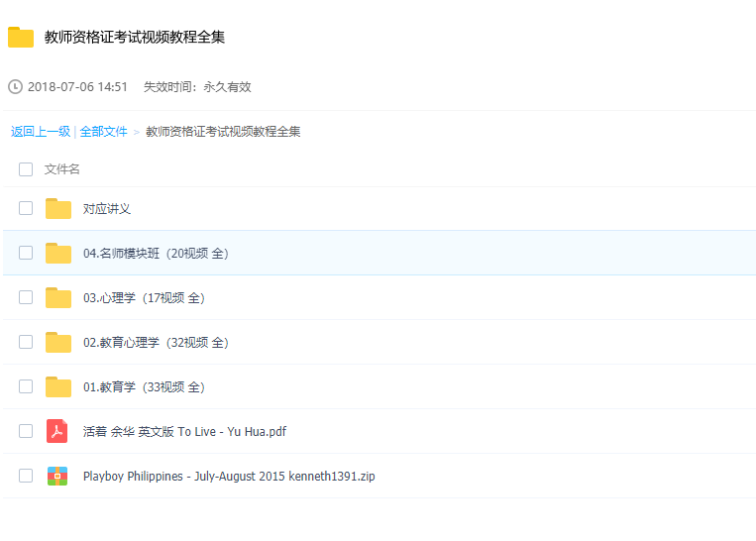
Task: Open the 对应讲义 folder icon
Action: [58, 208]
